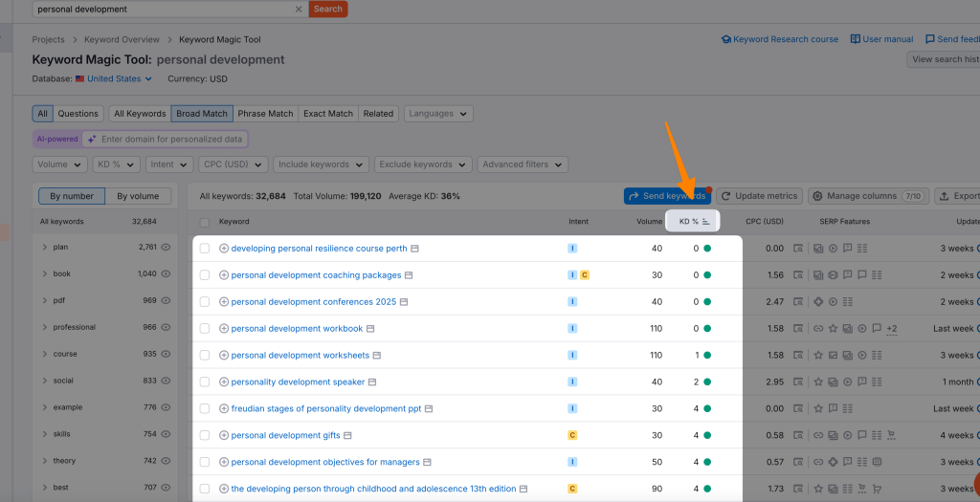Click the green KD dot in worksheets row
The width and height of the screenshot is (980, 502).
tap(707, 356)
